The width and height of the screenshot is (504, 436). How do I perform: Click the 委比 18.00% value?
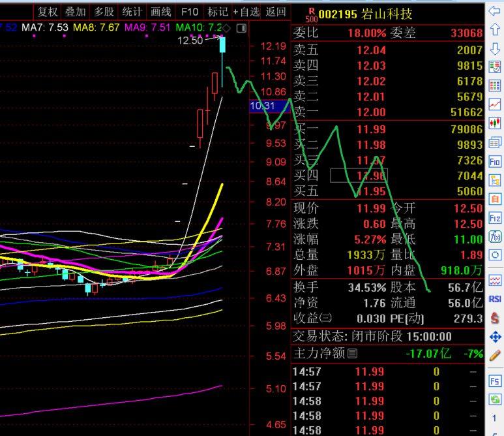pyautogui.click(x=367, y=33)
